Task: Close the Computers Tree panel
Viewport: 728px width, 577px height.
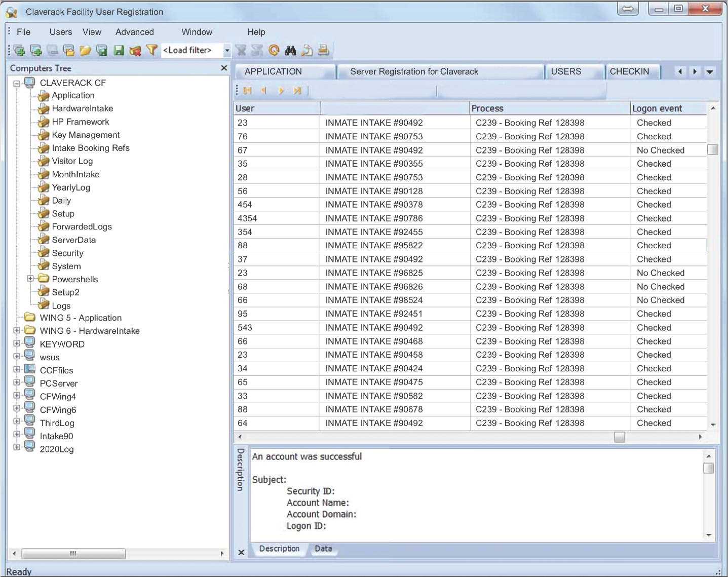Action: (224, 68)
